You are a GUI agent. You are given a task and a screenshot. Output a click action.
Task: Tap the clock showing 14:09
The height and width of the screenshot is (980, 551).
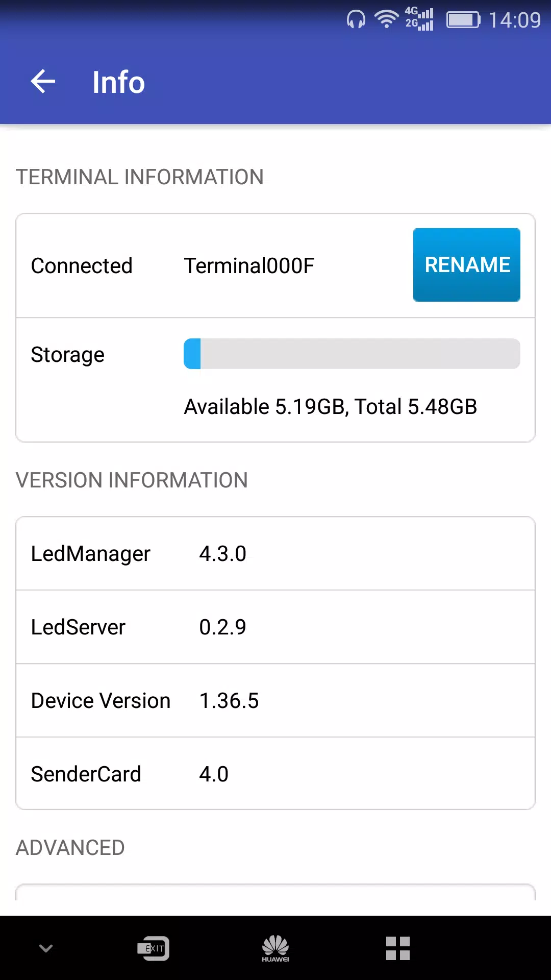tap(514, 20)
